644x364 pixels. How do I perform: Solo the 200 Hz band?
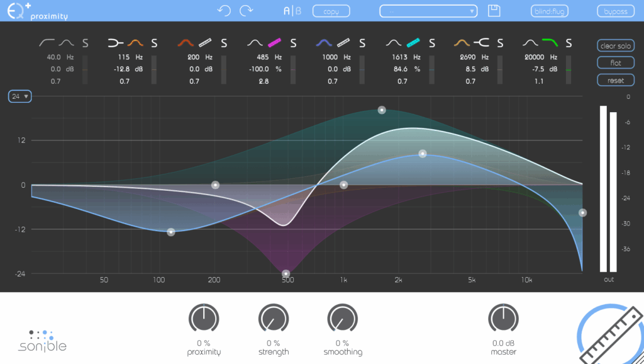point(224,43)
